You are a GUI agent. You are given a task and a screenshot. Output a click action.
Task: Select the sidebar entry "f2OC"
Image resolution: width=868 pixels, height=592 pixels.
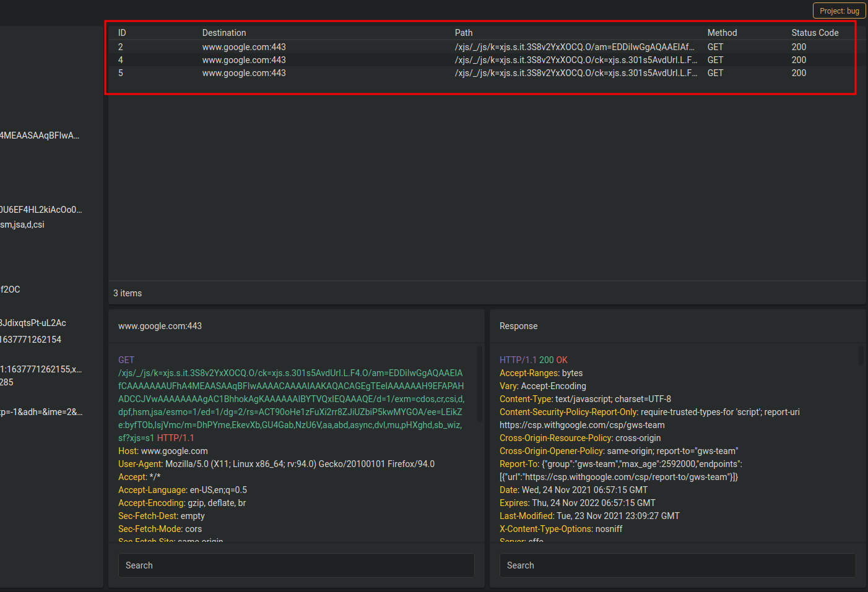pos(10,289)
